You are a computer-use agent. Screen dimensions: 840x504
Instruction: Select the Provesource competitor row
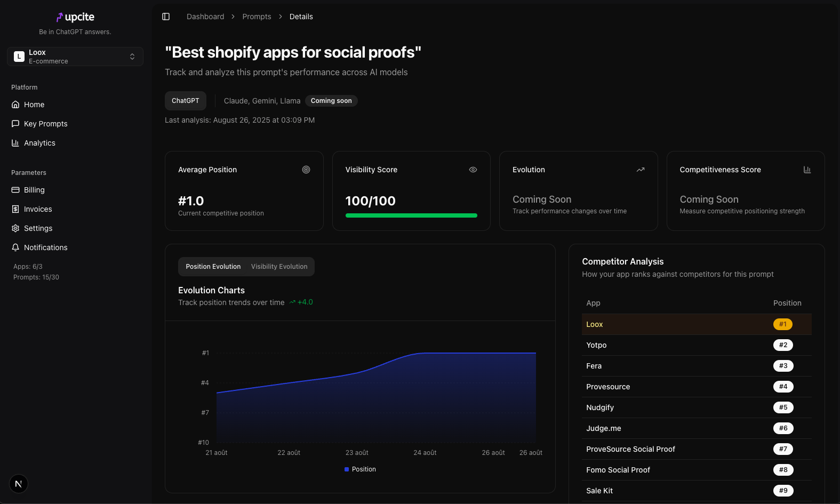click(697, 387)
